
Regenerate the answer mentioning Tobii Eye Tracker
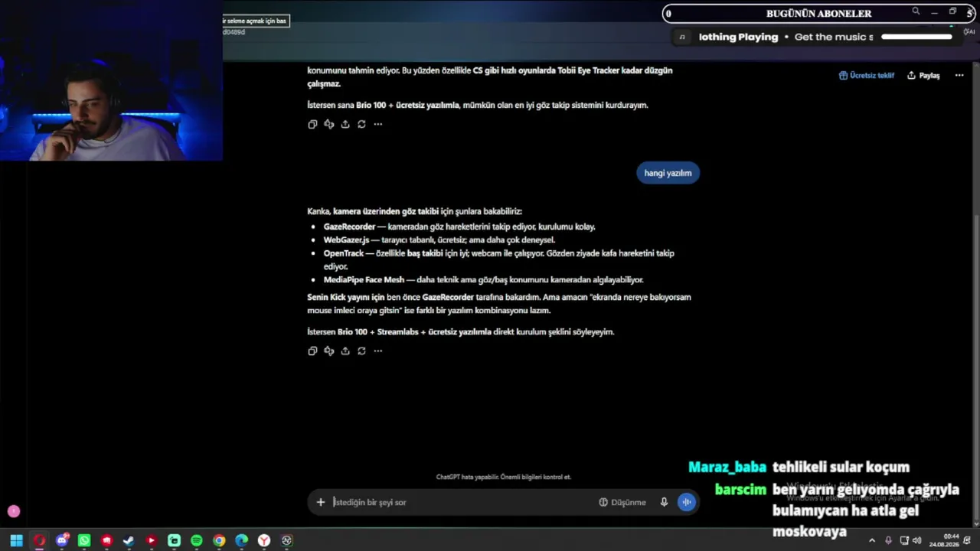tap(361, 124)
